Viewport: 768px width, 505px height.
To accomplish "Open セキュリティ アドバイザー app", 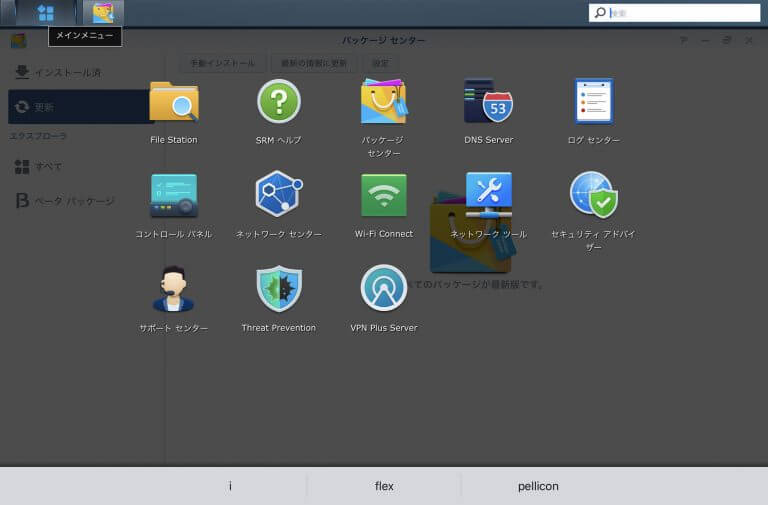I will pos(594,195).
